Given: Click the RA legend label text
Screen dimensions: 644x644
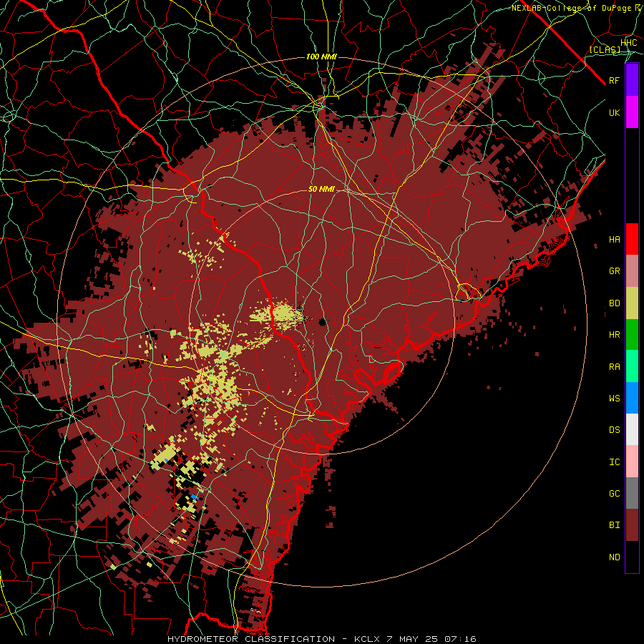Looking at the screenshot, I should click(615, 367).
